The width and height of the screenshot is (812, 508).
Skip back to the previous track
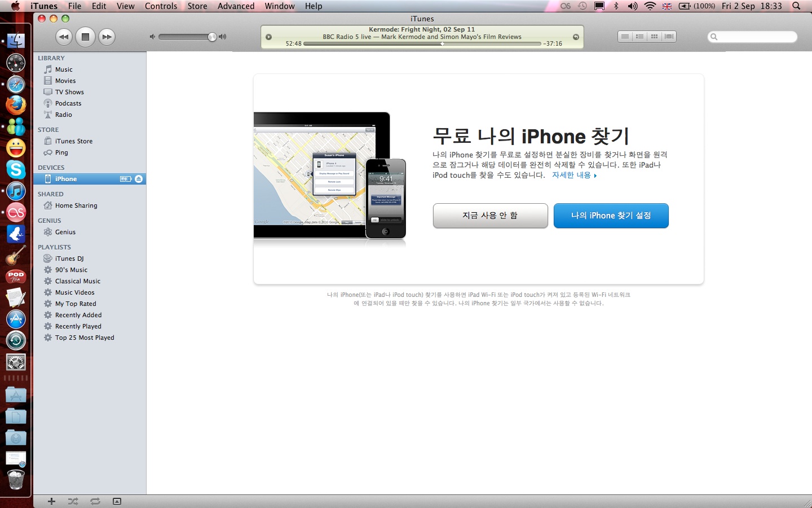(64, 37)
